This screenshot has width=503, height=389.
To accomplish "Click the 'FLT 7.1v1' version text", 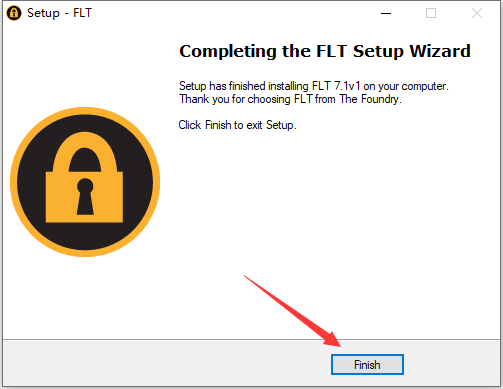I will click(336, 86).
